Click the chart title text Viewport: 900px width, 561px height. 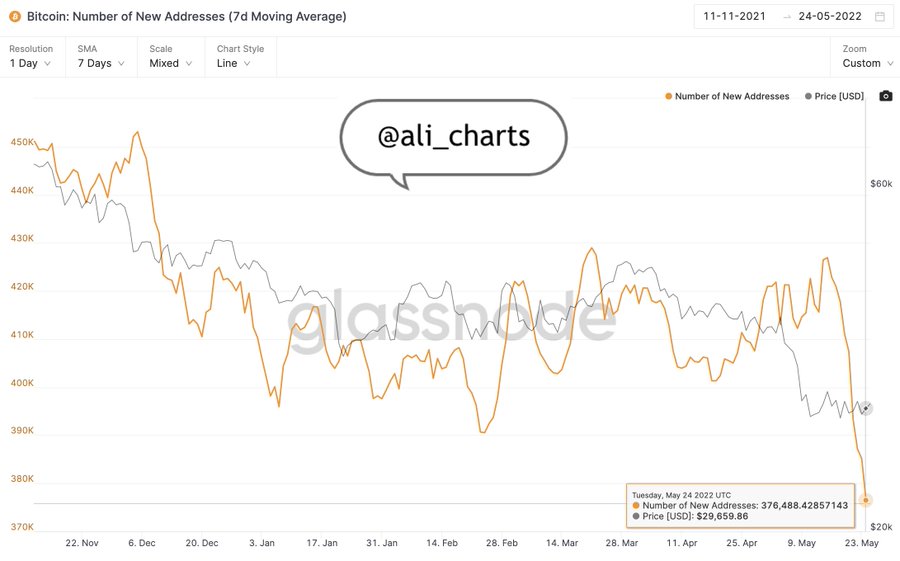coord(187,16)
